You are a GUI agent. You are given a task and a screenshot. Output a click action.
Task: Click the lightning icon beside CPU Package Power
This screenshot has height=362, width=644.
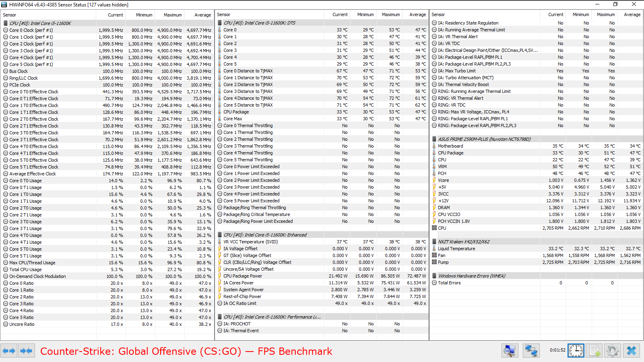point(220,276)
